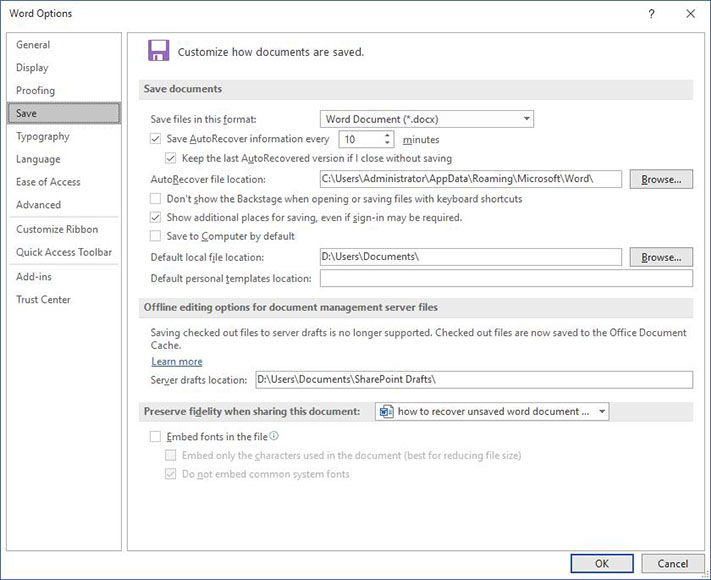Toggle Save AutoRecover information checkbox
This screenshot has height=580, width=711.
(155, 139)
